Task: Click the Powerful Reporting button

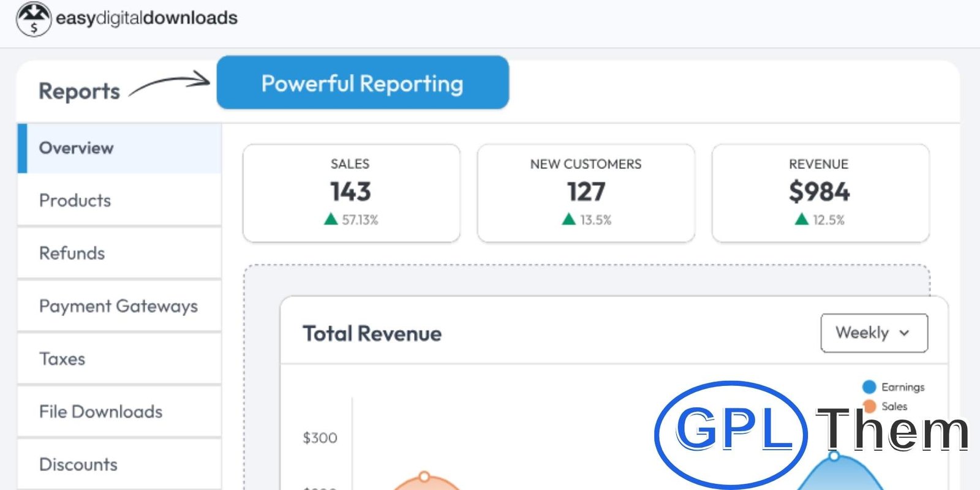Action: (363, 83)
